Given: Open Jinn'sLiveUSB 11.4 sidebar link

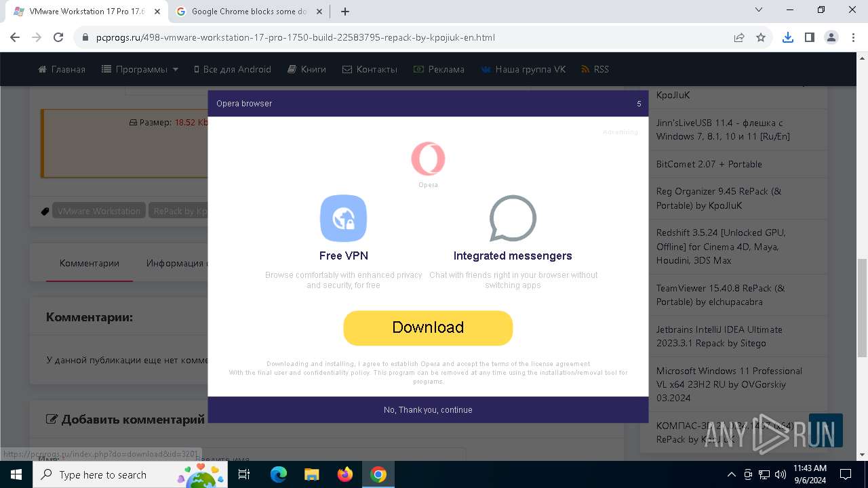Looking at the screenshot, I should pyautogui.click(x=723, y=129).
